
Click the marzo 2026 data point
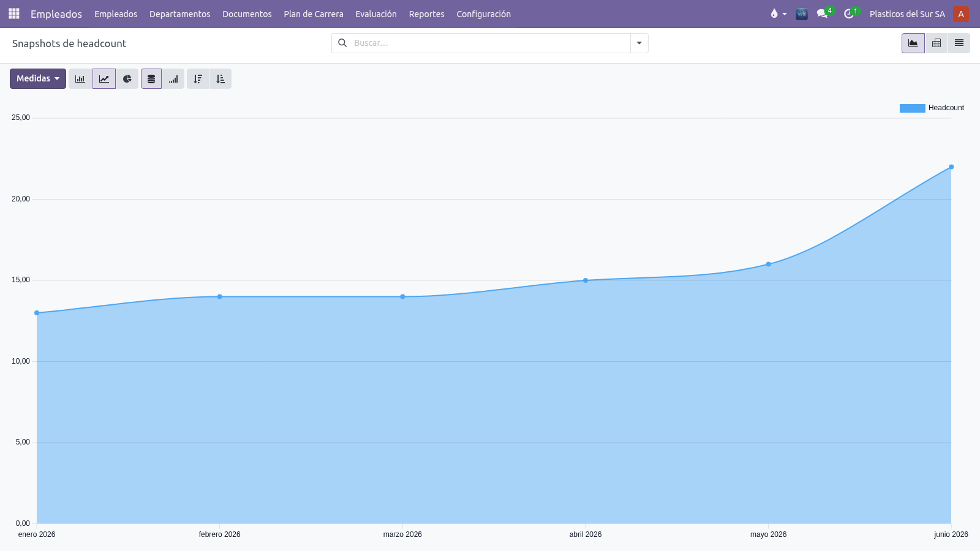coord(402,297)
